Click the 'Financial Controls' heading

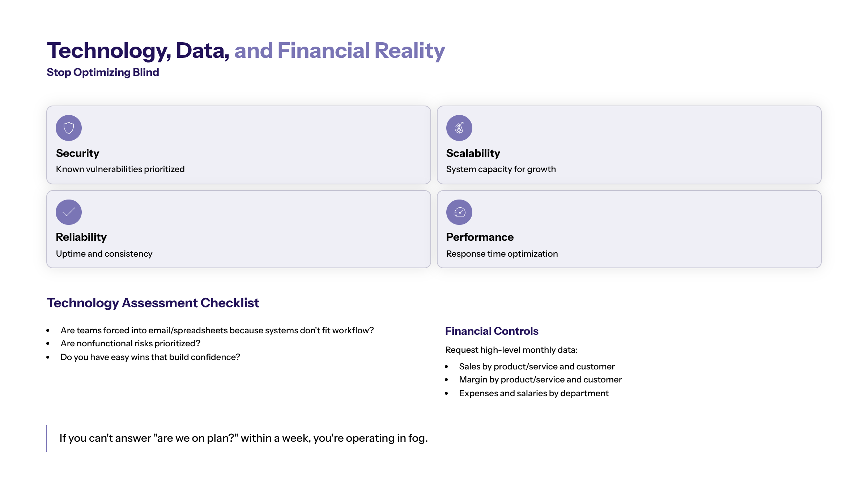[492, 331]
